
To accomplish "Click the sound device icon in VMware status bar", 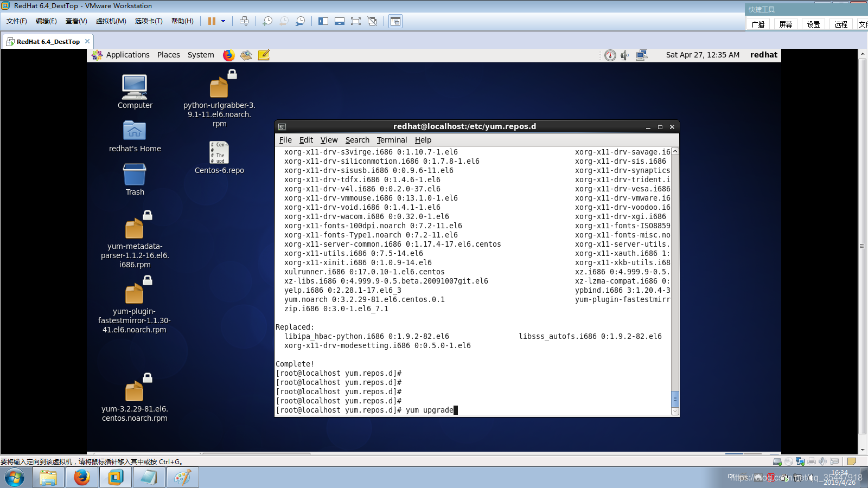I will tap(821, 461).
